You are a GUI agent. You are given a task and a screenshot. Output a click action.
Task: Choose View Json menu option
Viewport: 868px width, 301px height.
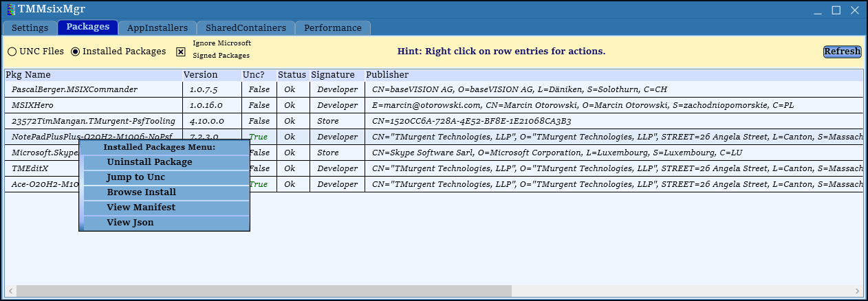(130, 223)
